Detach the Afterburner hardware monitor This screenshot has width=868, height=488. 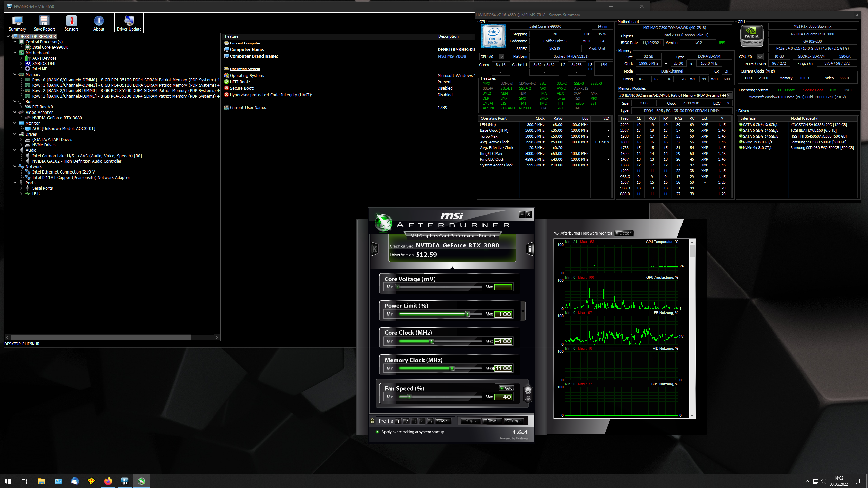(624, 233)
